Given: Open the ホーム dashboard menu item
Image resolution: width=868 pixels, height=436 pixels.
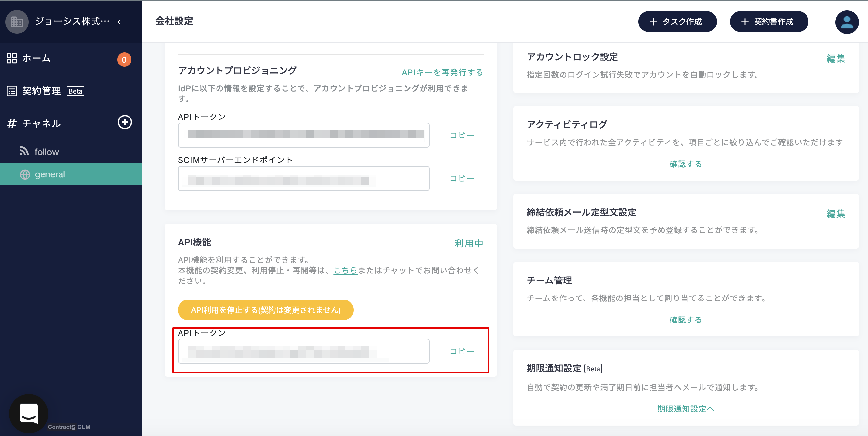Looking at the screenshot, I should (36, 58).
